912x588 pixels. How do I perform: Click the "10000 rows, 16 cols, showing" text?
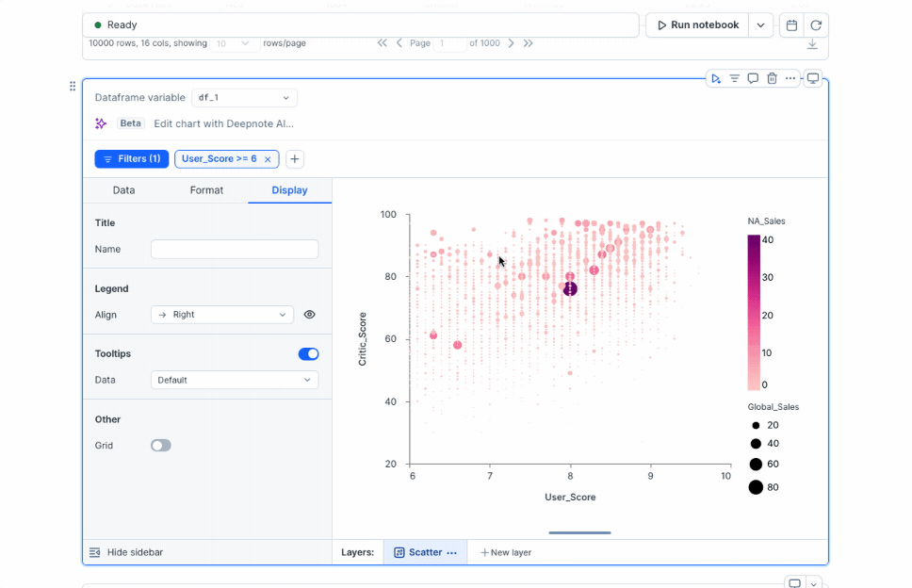pyautogui.click(x=148, y=43)
